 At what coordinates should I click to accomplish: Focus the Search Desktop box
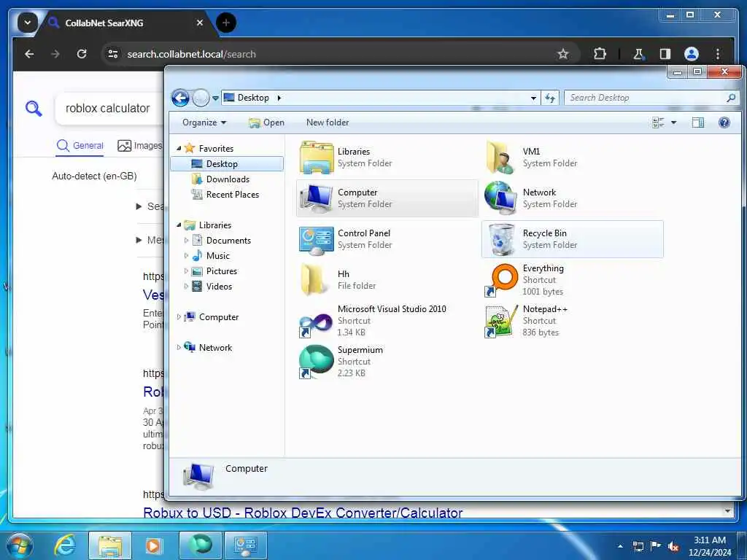646,98
